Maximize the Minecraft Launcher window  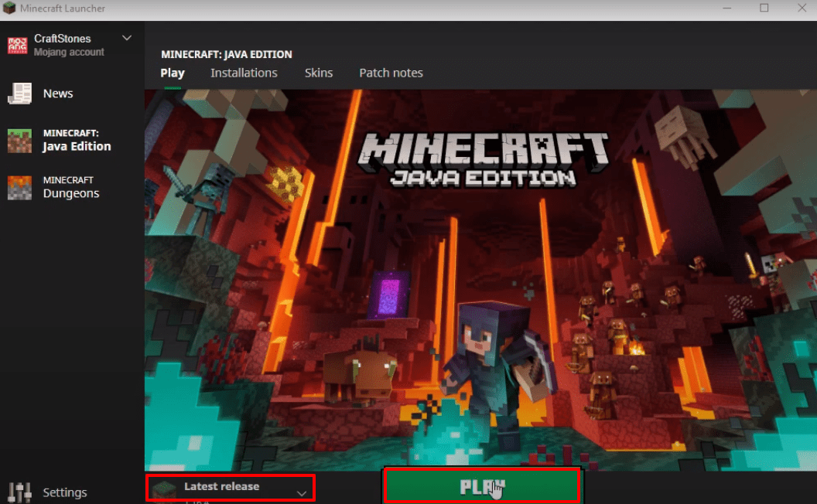coord(764,8)
